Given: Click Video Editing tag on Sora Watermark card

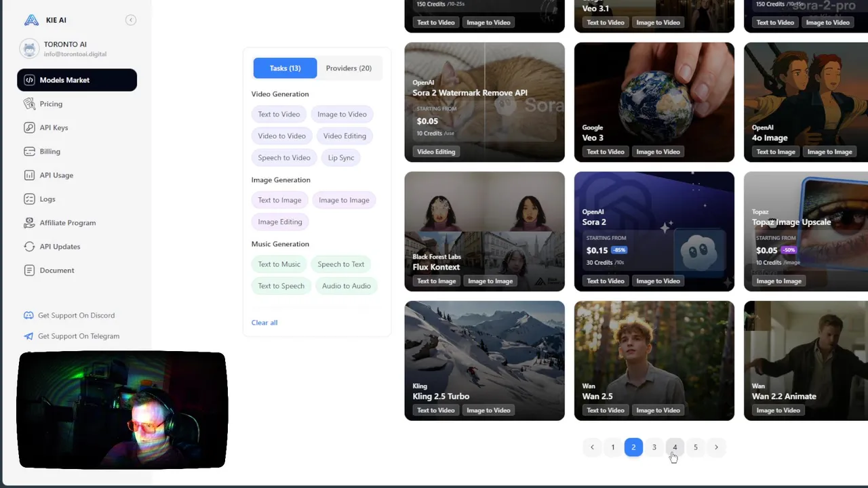Looking at the screenshot, I should [x=436, y=152].
